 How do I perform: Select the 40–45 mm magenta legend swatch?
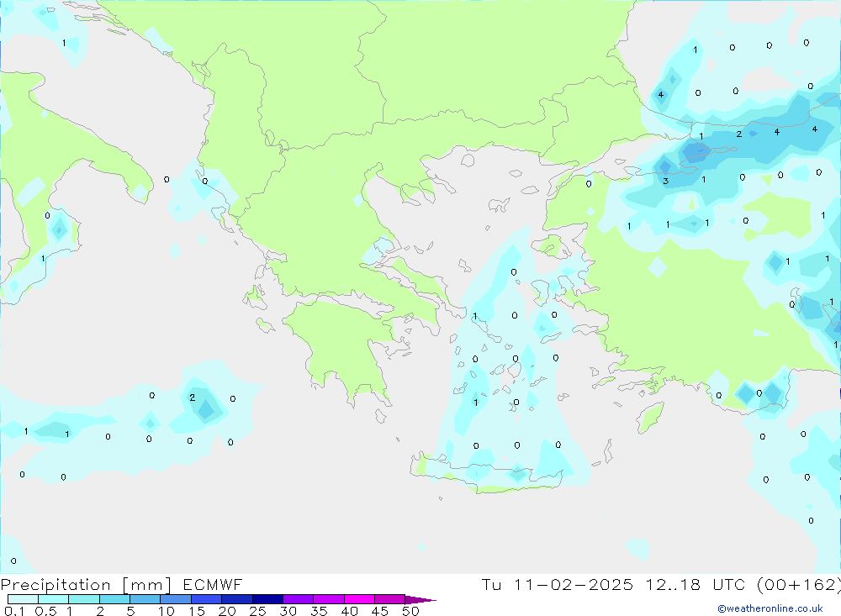(359, 599)
